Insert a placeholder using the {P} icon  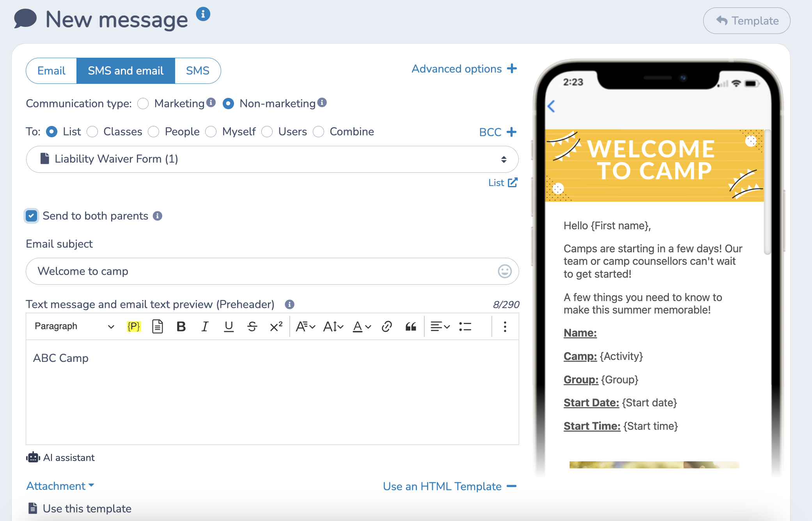pyautogui.click(x=133, y=326)
